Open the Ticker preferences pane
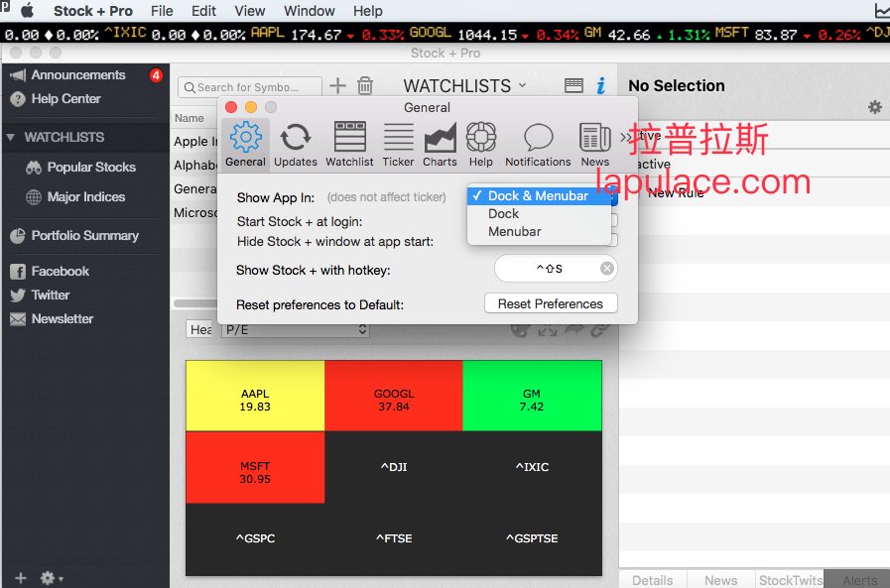This screenshot has height=588, width=890. tap(398, 144)
